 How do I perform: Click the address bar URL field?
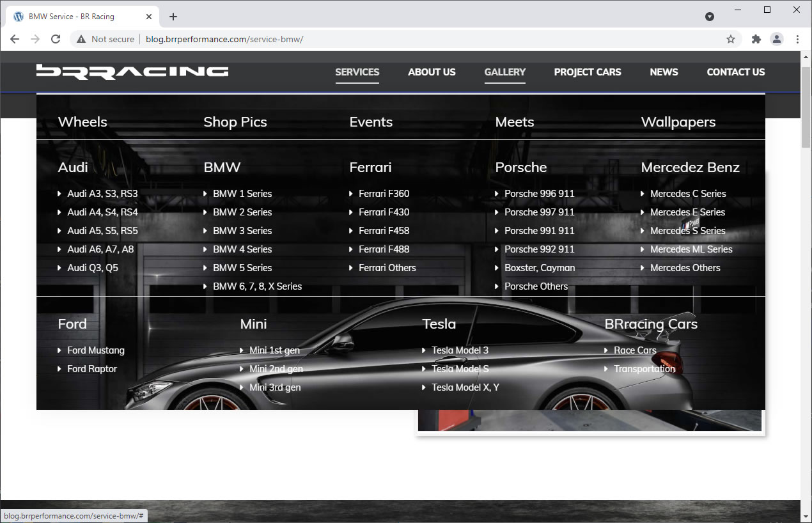409,39
